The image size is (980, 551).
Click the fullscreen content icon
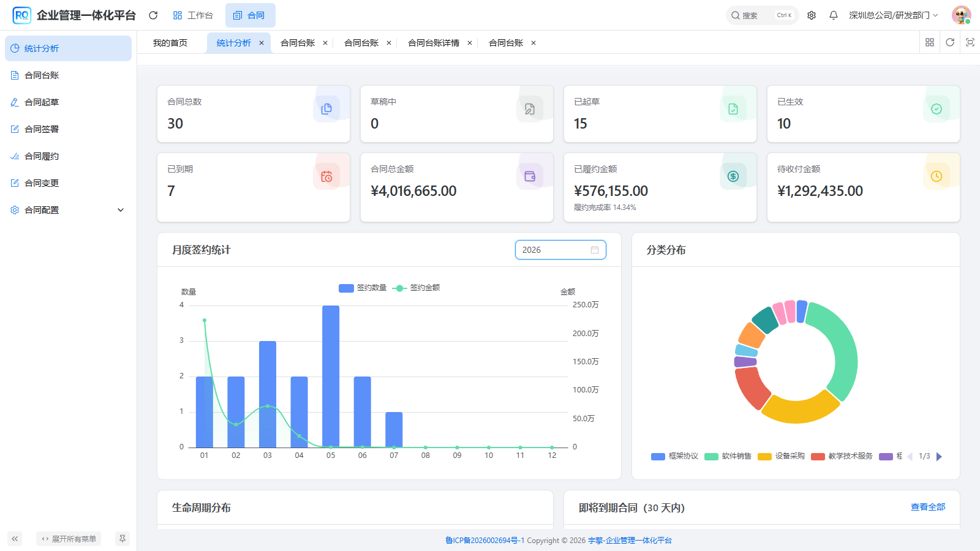point(970,42)
